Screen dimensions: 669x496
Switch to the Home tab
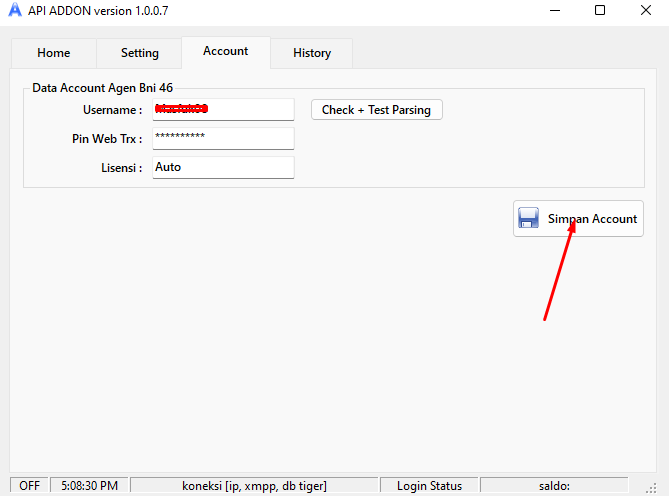pos(54,53)
